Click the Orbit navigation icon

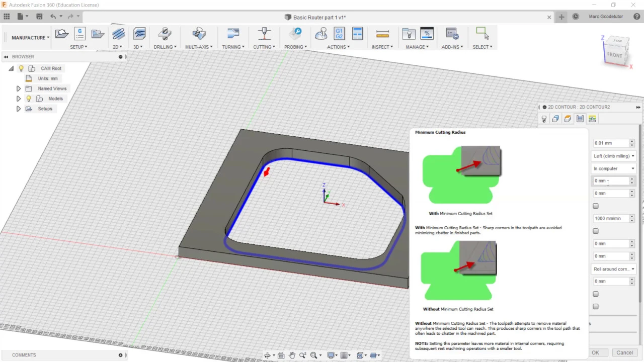pos(268,355)
